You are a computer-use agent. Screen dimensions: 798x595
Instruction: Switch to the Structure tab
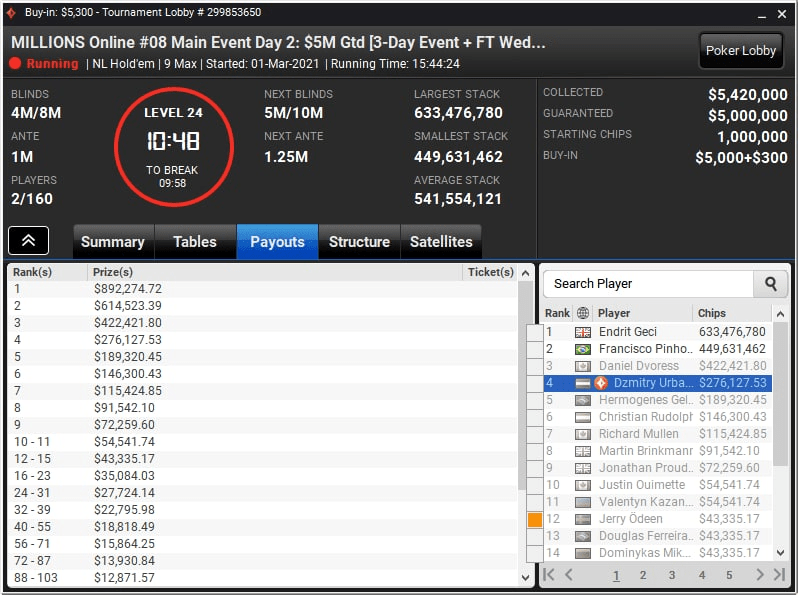pos(359,242)
